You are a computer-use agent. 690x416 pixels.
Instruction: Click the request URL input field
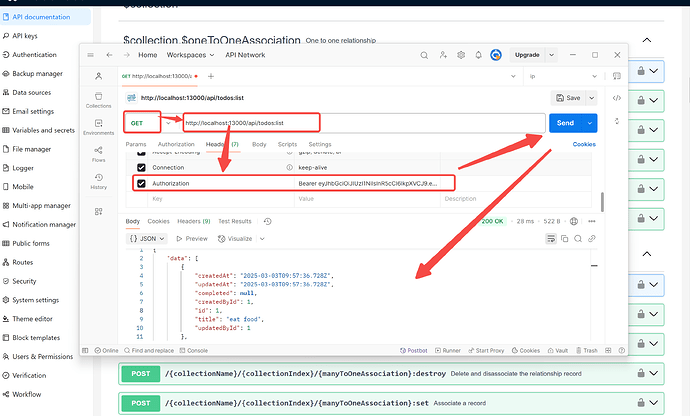[x=364, y=123]
